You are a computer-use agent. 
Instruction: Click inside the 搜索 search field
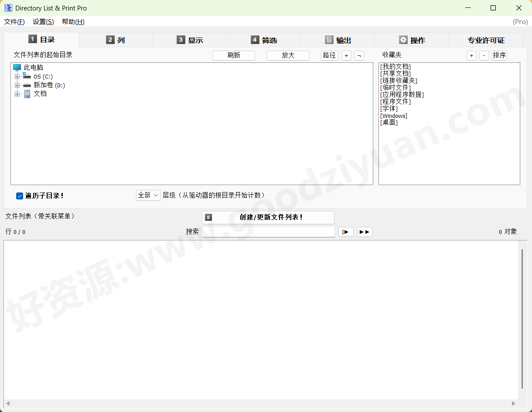(268, 232)
